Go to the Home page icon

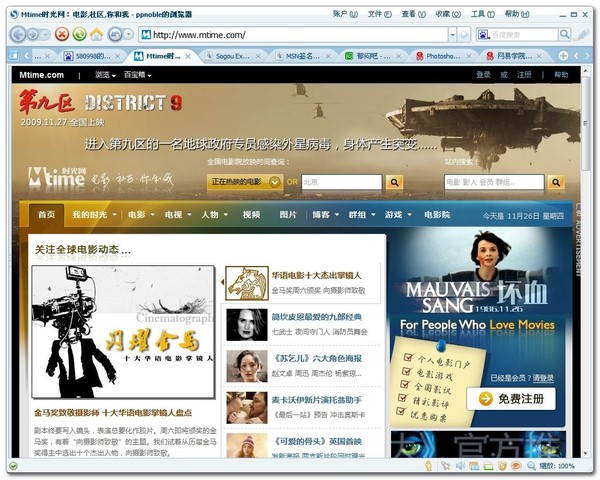[96, 35]
